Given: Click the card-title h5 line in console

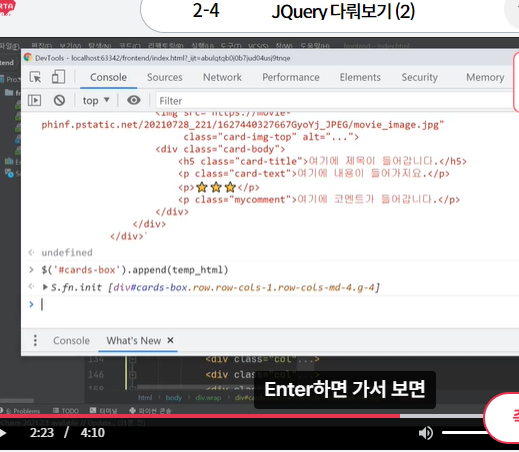Looking at the screenshot, I should click(x=322, y=161).
